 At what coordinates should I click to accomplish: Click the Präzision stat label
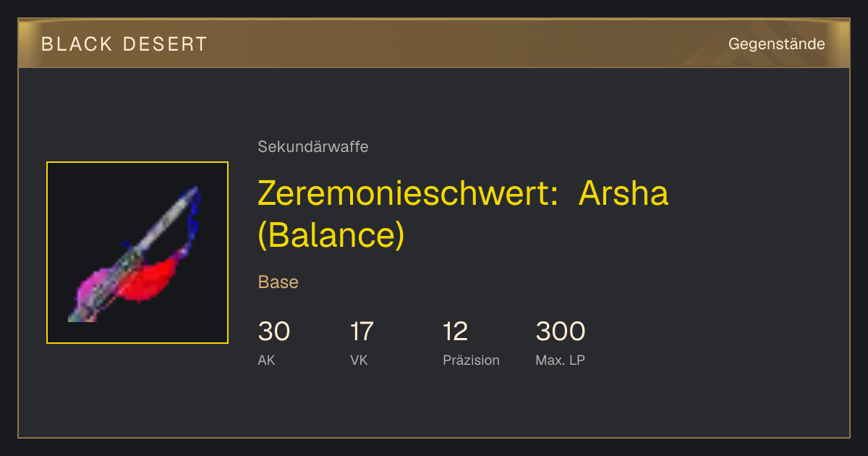471,360
